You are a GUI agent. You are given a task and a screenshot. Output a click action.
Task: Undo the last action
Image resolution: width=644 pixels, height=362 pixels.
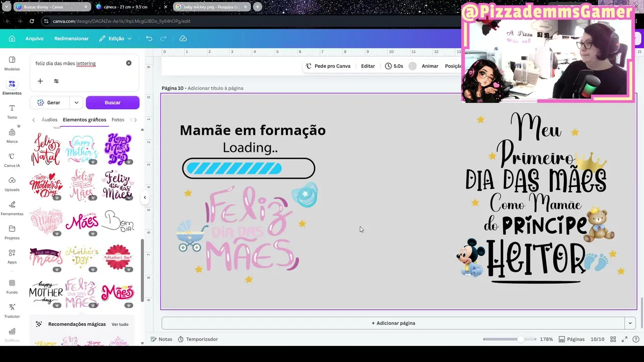(x=149, y=39)
